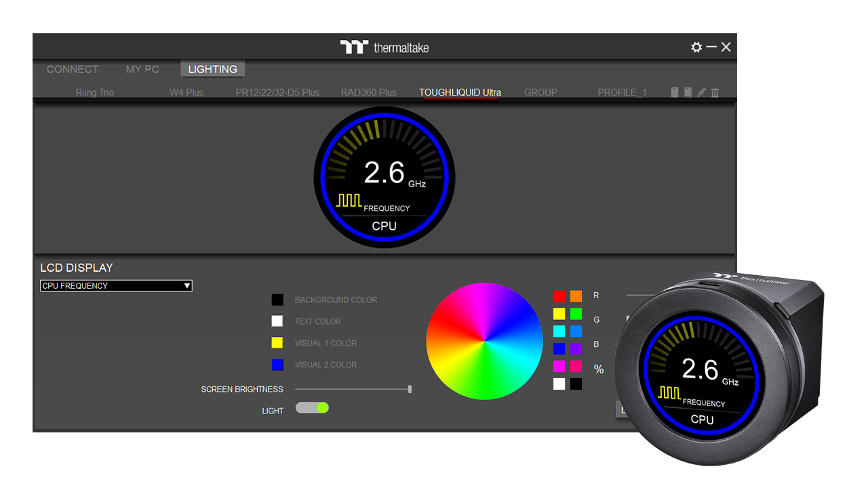The height and width of the screenshot is (488, 868).
Task: Minimize the Thermaltake window
Action: pyautogui.click(x=711, y=47)
